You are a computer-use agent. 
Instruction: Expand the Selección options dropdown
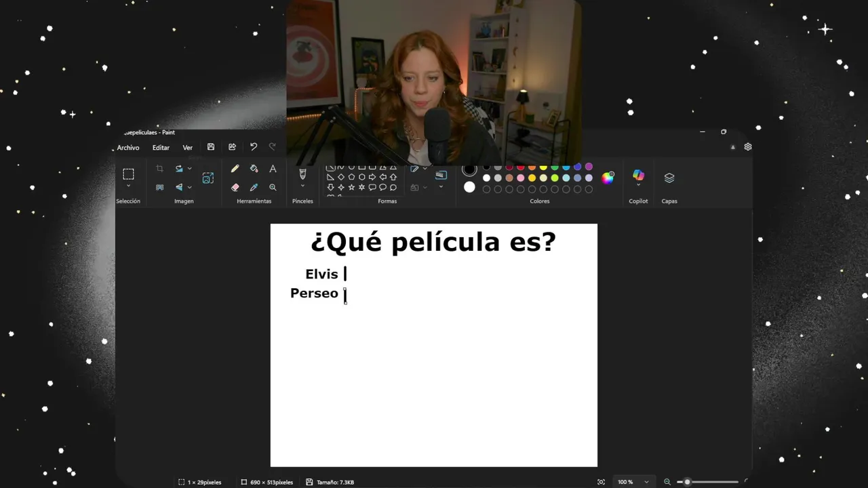click(128, 186)
